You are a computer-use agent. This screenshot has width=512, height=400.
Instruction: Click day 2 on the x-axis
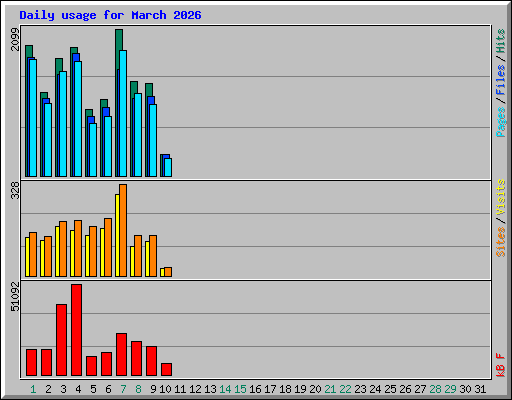(x=48, y=389)
